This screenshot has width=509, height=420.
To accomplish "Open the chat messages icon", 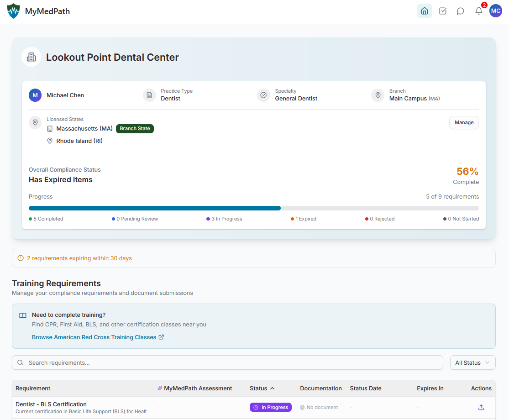I will [460, 10].
